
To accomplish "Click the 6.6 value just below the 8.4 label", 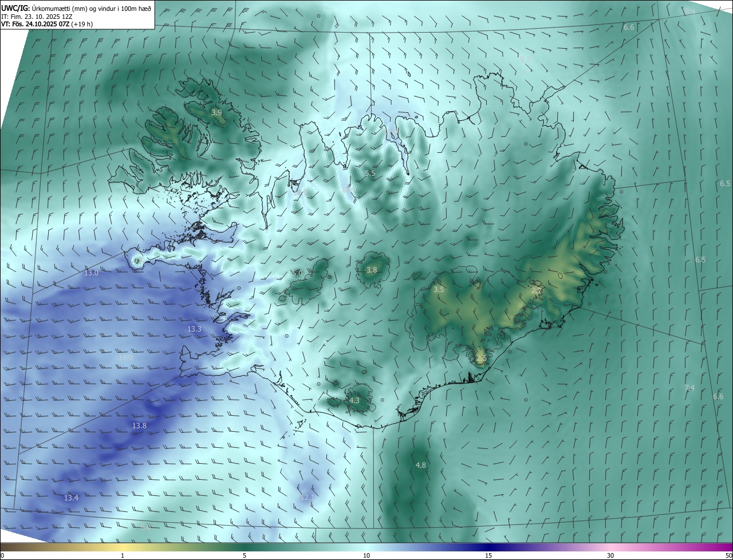I will pyautogui.click(x=629, y=27).
